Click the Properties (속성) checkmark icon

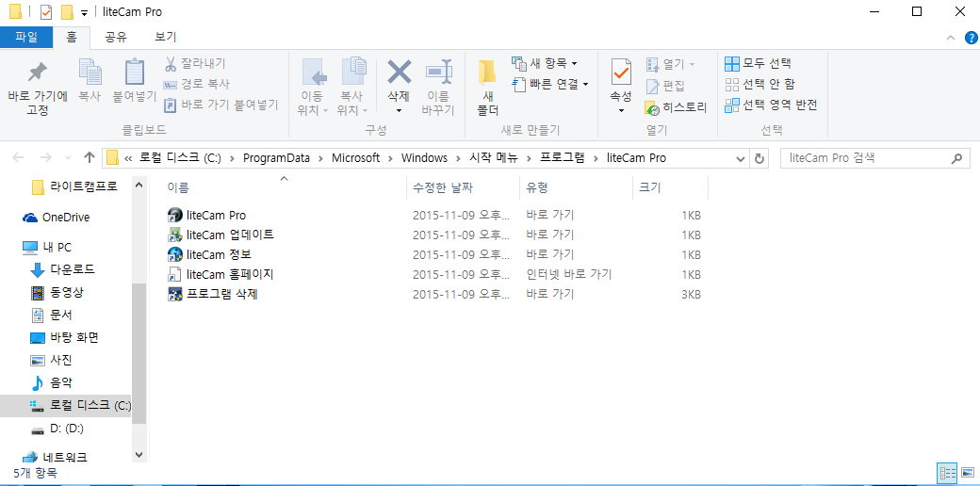[x=621, y=73]
